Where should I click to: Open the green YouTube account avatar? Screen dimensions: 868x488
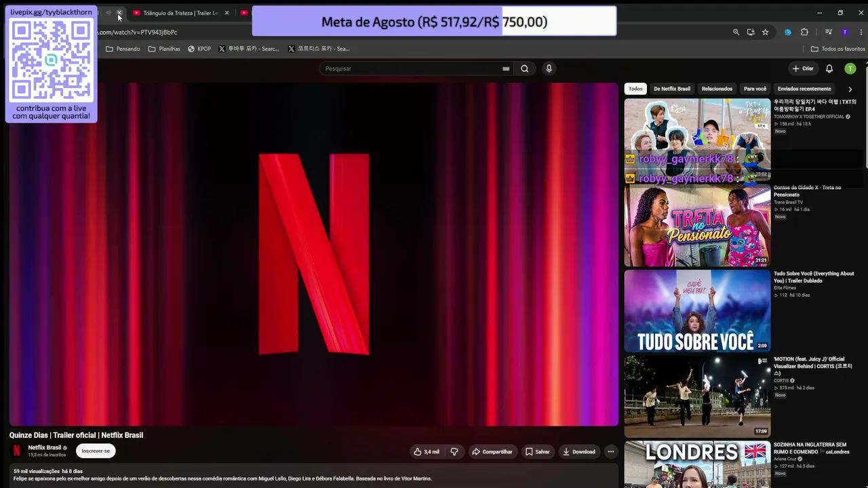coord(850,68)
